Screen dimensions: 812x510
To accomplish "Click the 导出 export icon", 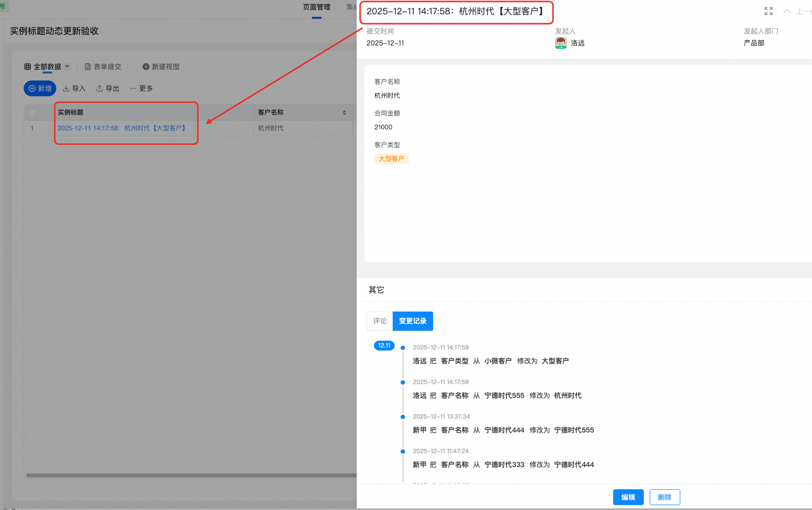I will (x=100, y=88).
